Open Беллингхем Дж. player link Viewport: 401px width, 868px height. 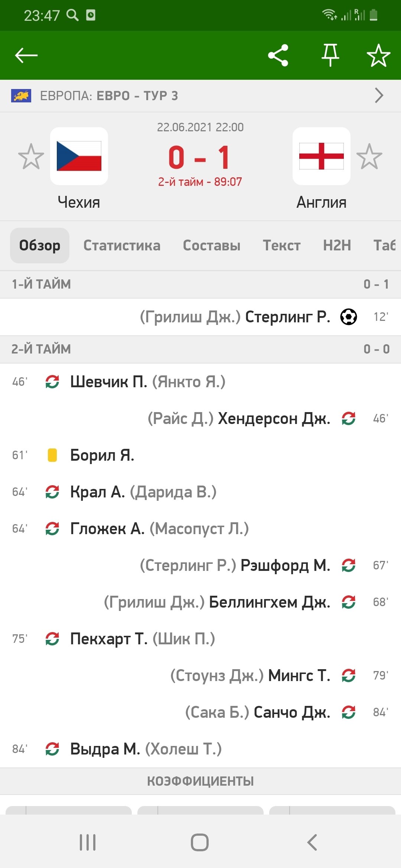pos(269,602)
